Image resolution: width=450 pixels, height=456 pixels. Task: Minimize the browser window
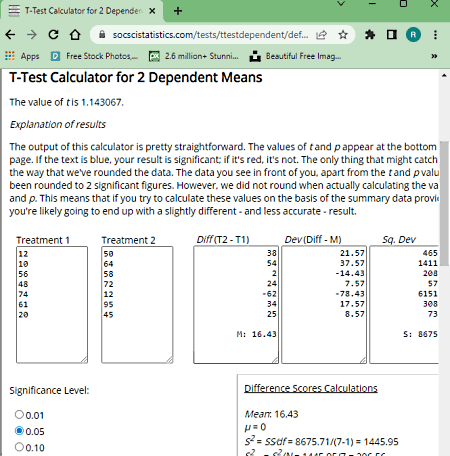pos(372,4)
